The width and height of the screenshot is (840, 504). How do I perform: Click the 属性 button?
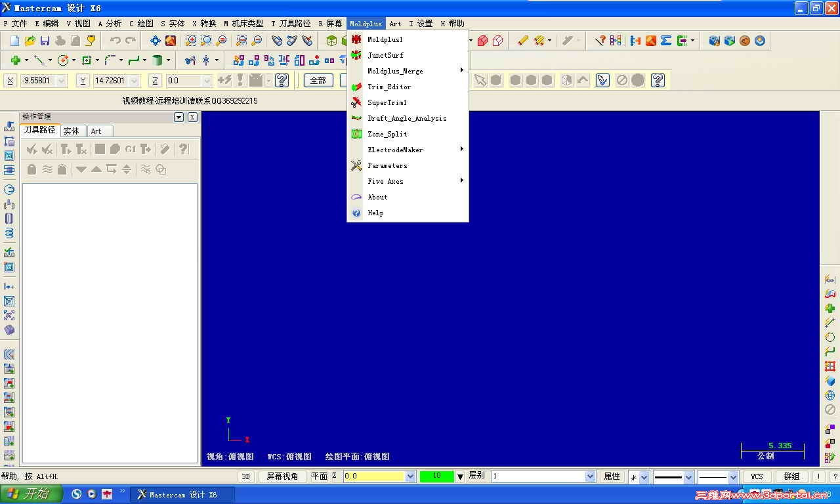[x=612, y=476]
